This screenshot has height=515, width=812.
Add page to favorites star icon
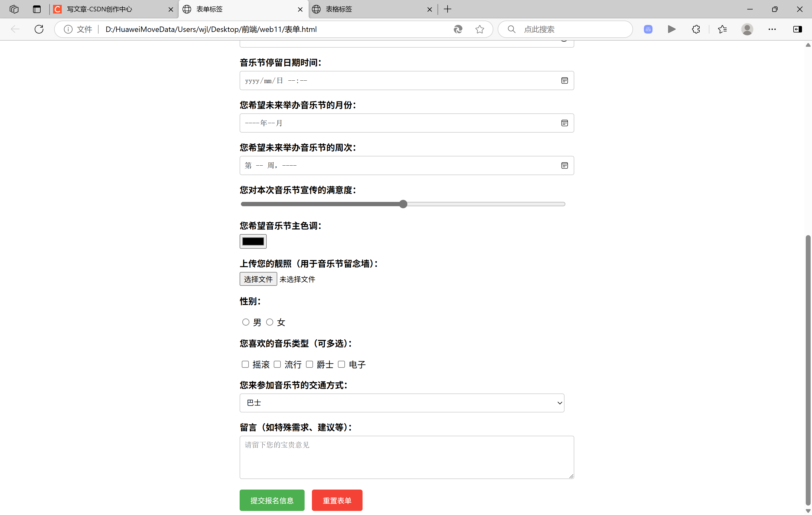480,29
